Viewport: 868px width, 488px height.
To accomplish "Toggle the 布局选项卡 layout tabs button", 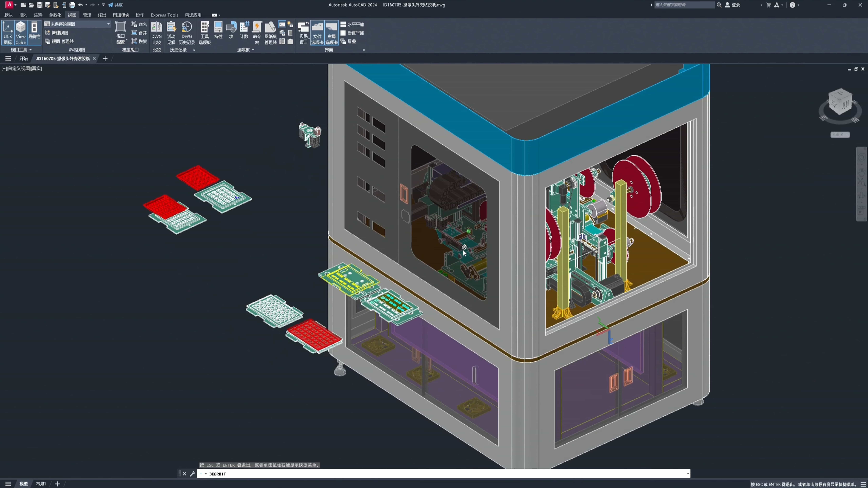I will point(332,33).
